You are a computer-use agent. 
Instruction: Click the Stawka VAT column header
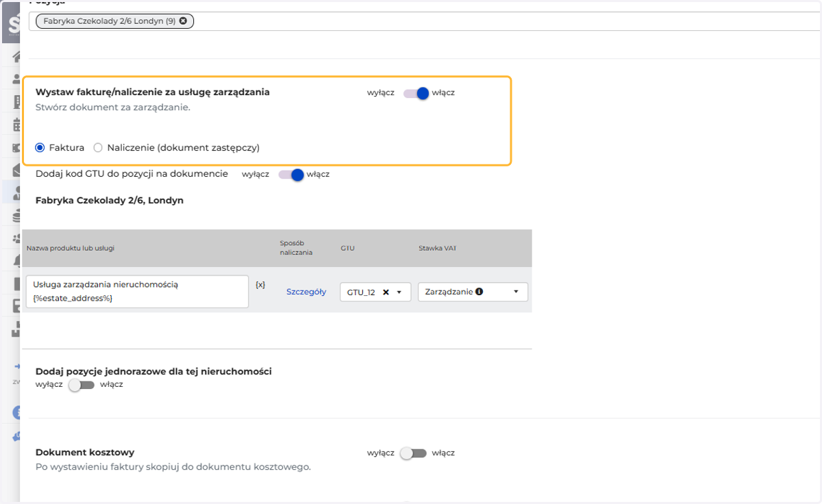click(438, 248)
